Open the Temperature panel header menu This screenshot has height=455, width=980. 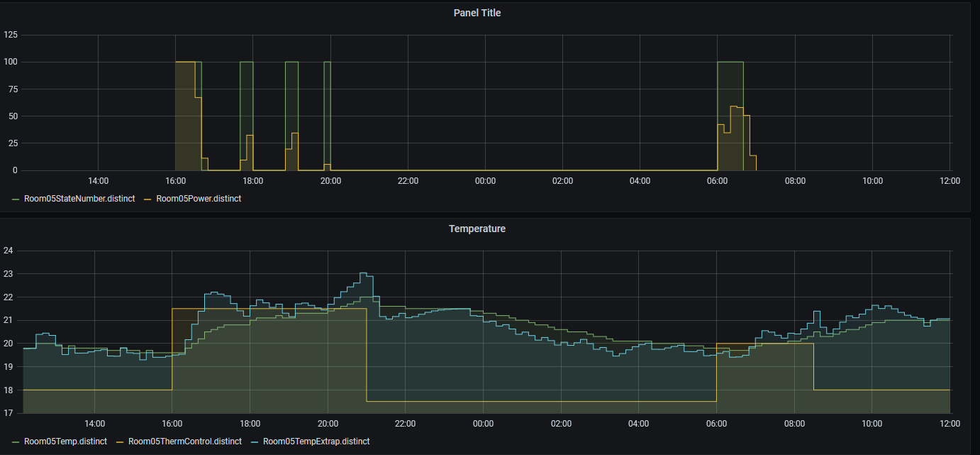477,229
